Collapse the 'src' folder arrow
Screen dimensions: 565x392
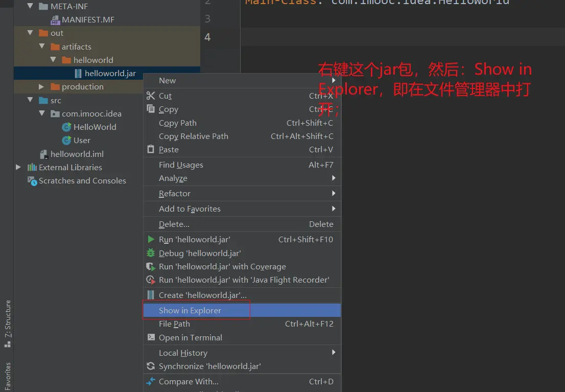[x=31, y=101]
